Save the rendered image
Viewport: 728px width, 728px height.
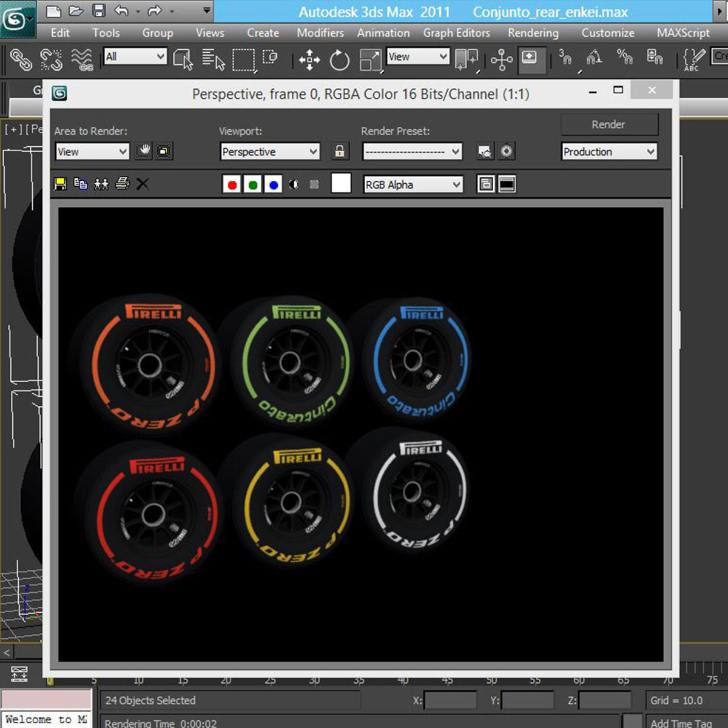click(x=60, y=184)
